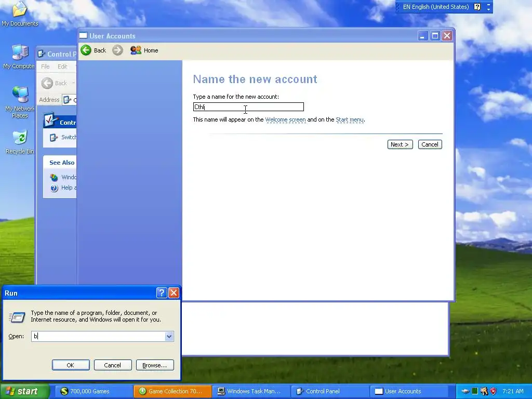The width and height of the screenshot is (532, 399).
Task: Switch to Windows Task Manager taskbar item
Action: tap(251, 391)
